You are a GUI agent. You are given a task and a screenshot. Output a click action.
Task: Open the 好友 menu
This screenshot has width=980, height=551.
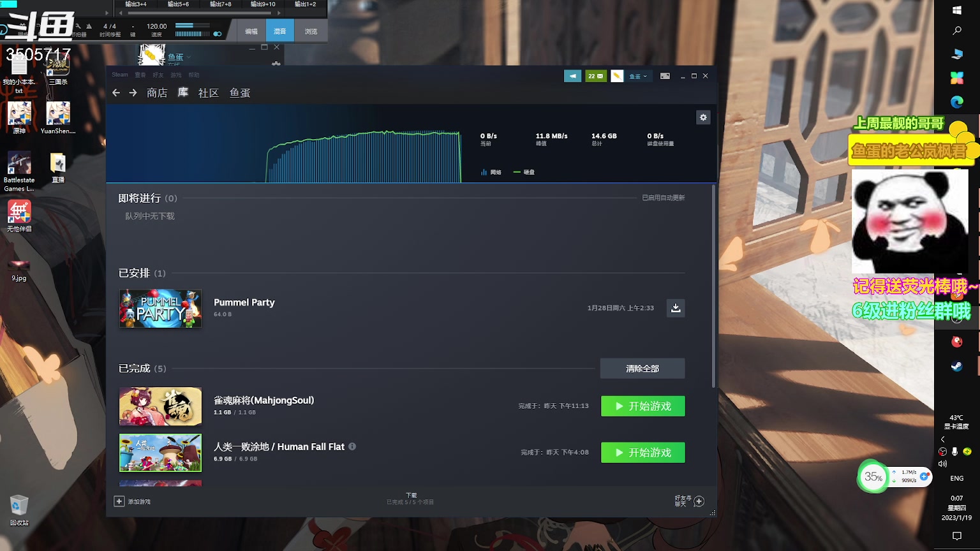158,75
